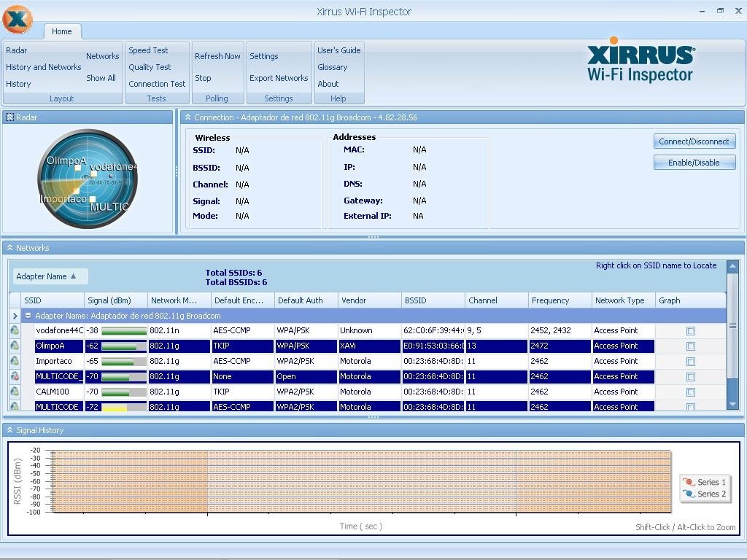
Task: Choose the Show All layout
Action: [x=101, y=78]
